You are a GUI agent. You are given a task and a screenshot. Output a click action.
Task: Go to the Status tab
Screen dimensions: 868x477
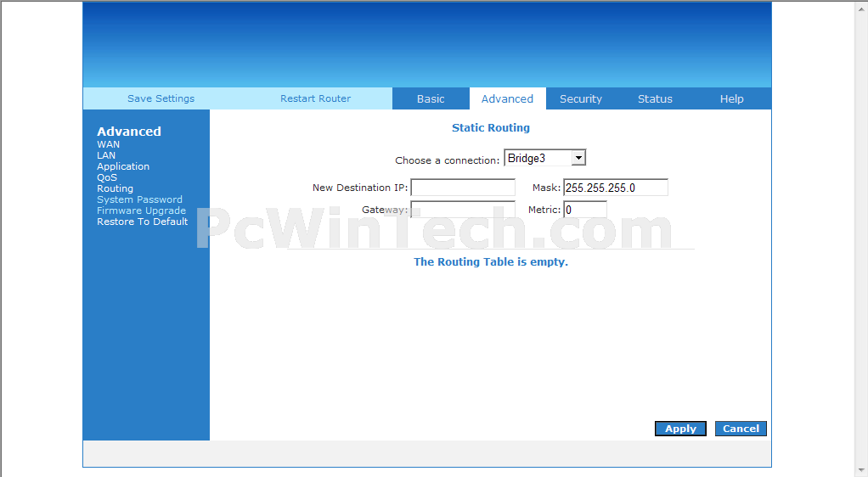point(655,98)
